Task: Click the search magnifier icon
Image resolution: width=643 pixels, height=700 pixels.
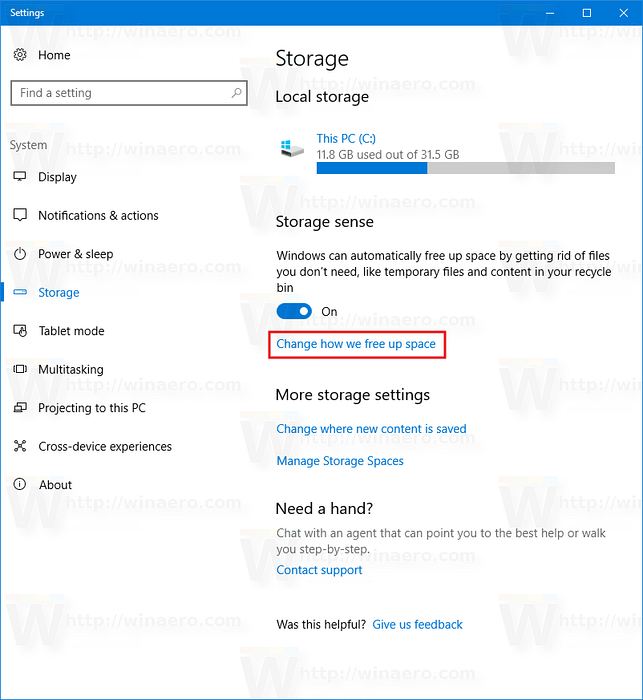Action: point(237,93)
